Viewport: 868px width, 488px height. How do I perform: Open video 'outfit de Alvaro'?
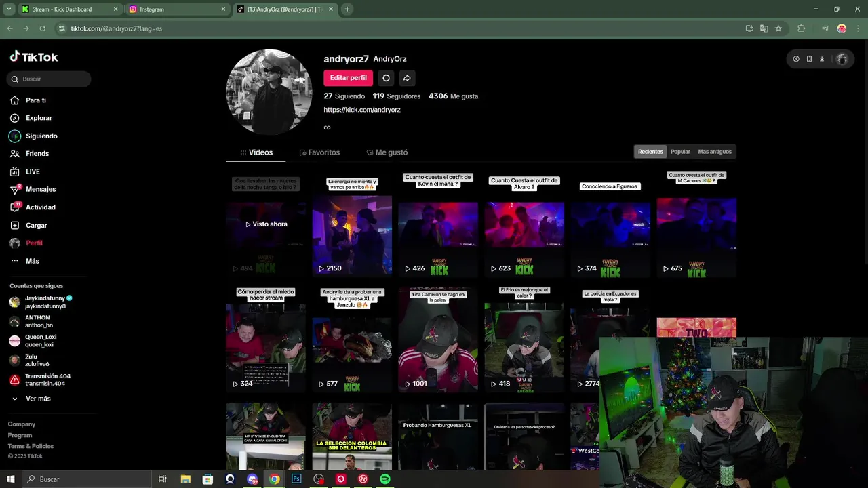[524, 224]
